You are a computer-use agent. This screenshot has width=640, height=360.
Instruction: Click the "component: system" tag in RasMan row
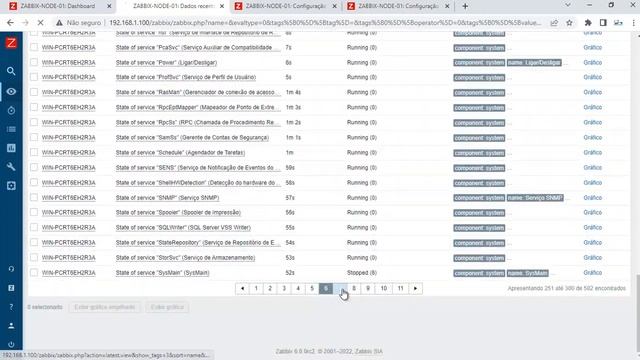click(479, 93)
